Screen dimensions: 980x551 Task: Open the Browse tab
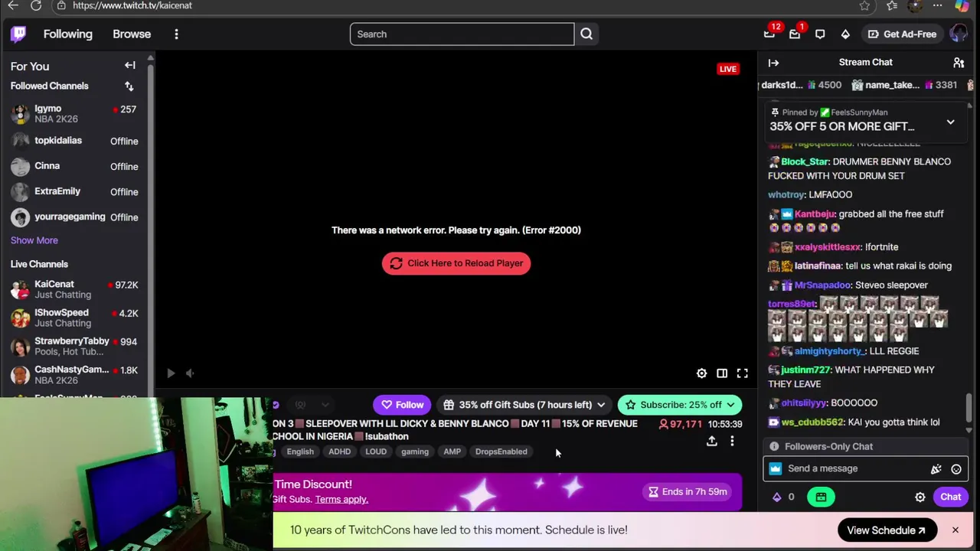132,34
